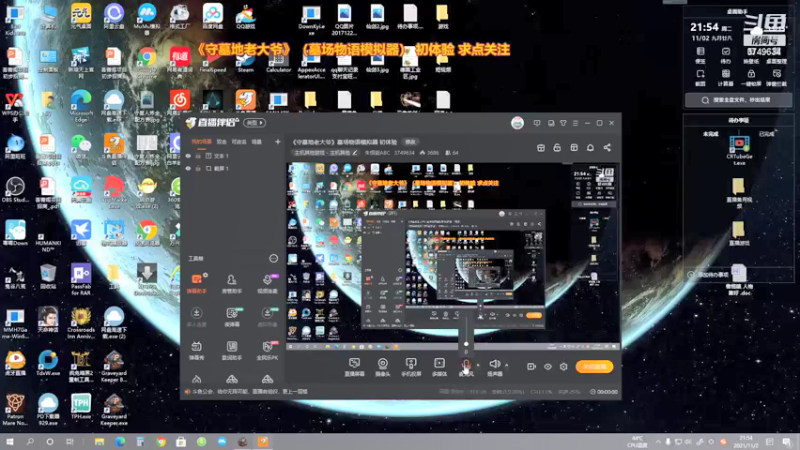Screen dimensions: 800x450
Task: Open taskbar search magnifier
Action: [x=30, y=442]
